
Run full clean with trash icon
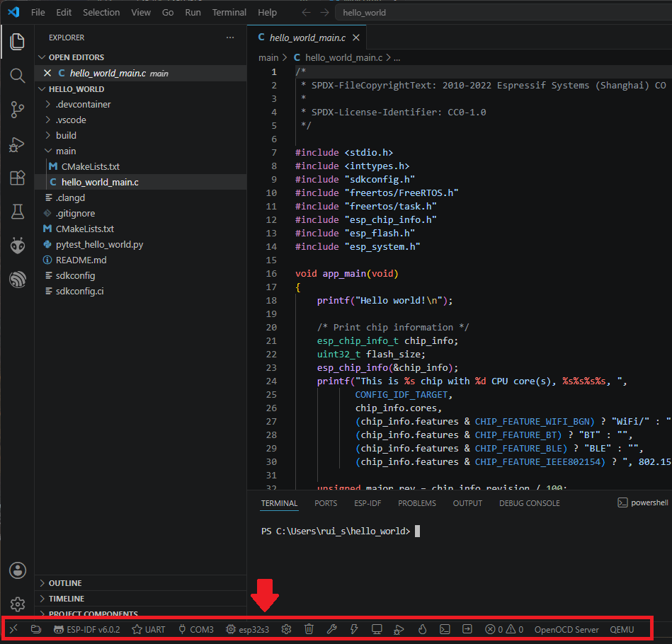coord(309,629)
